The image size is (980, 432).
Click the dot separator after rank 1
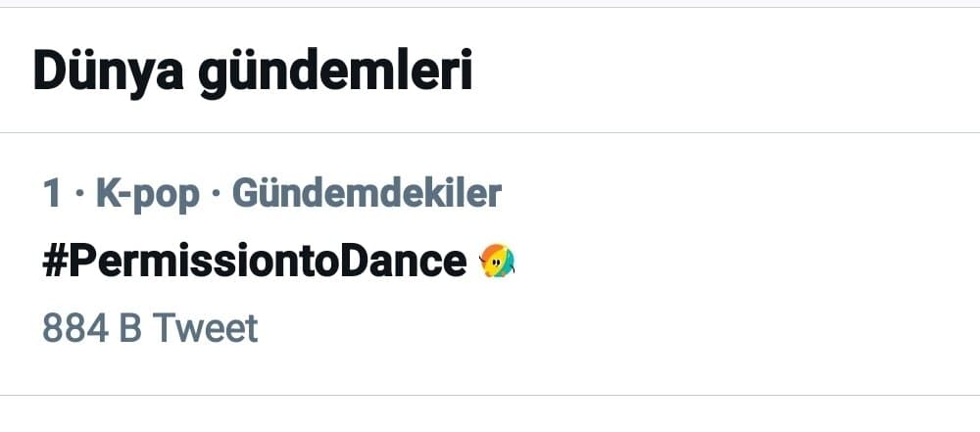(x=78, y=194)
